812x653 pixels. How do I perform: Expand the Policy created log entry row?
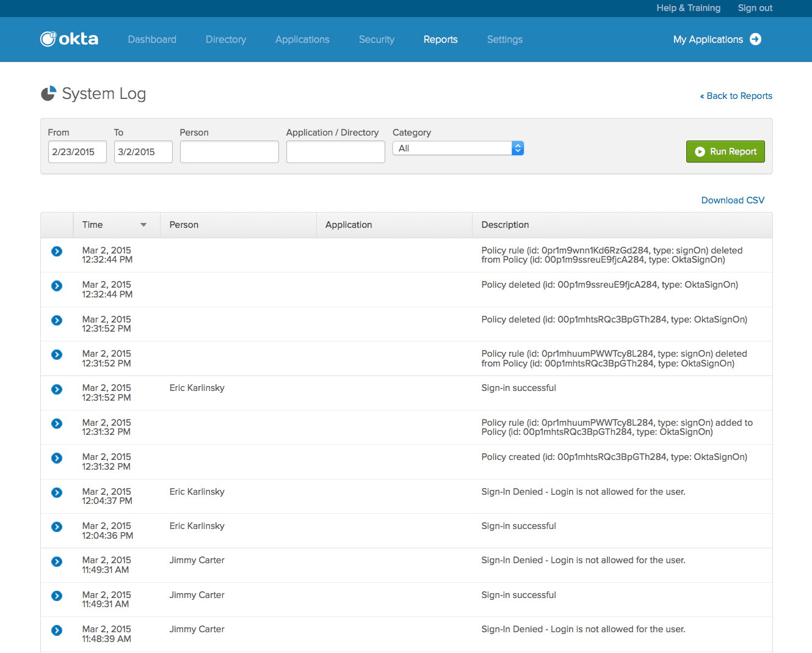[x=57, y=458]
